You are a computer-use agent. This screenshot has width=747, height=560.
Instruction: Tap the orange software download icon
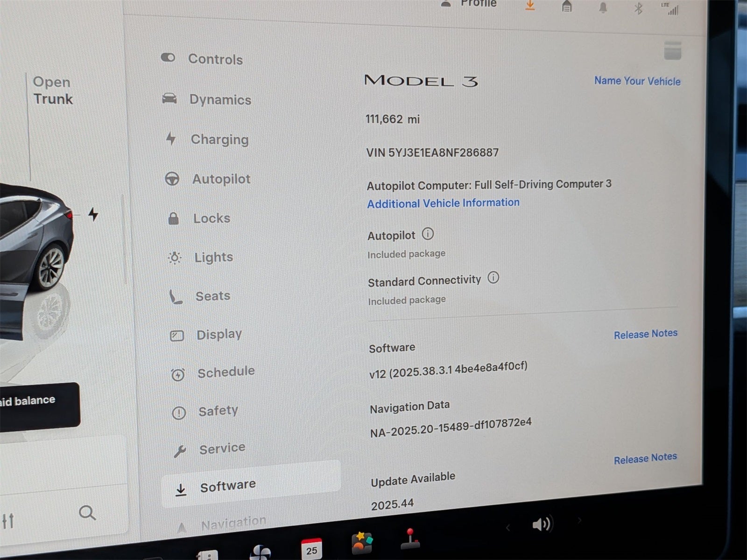point(529,6)
